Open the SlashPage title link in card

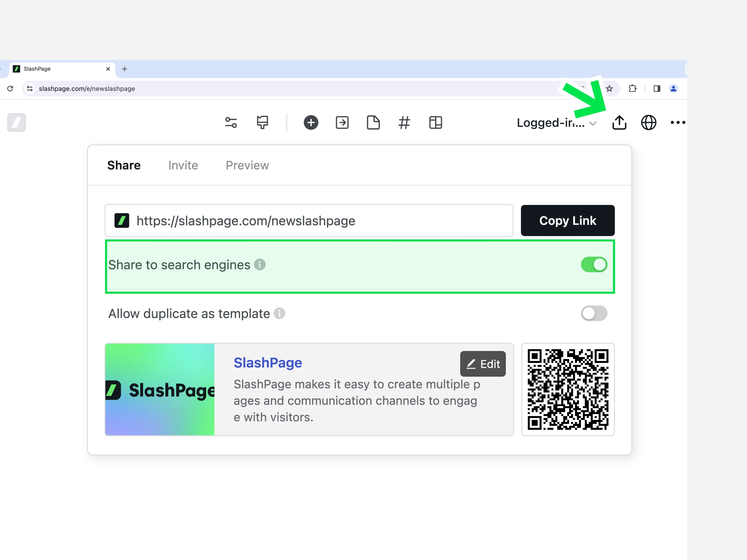coord(268,363)
